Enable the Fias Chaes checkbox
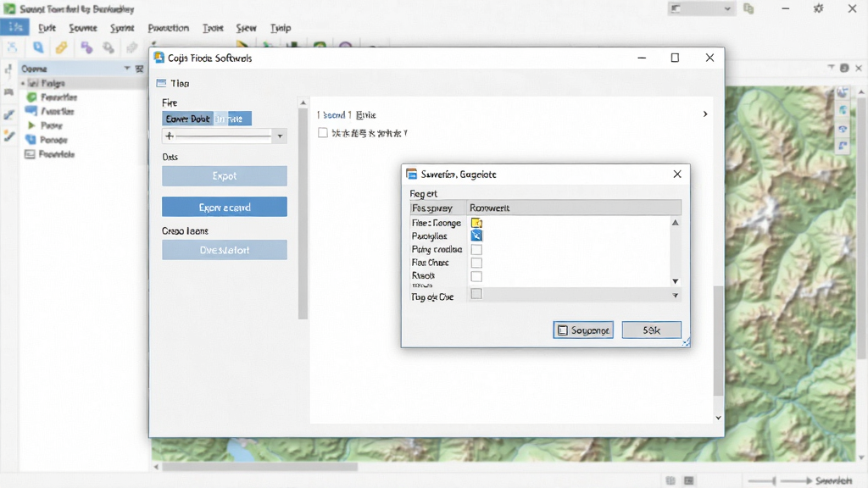The height and width of the screenshot is (488, 868). pos(476,263)
